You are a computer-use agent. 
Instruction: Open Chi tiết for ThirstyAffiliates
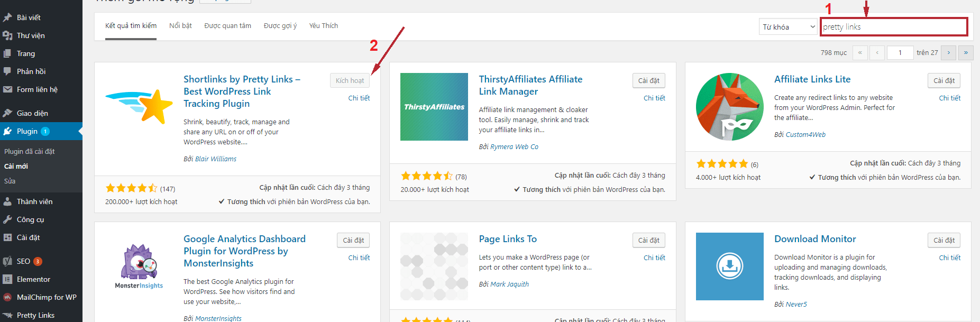pyautogui.click(x=654, y=98)
